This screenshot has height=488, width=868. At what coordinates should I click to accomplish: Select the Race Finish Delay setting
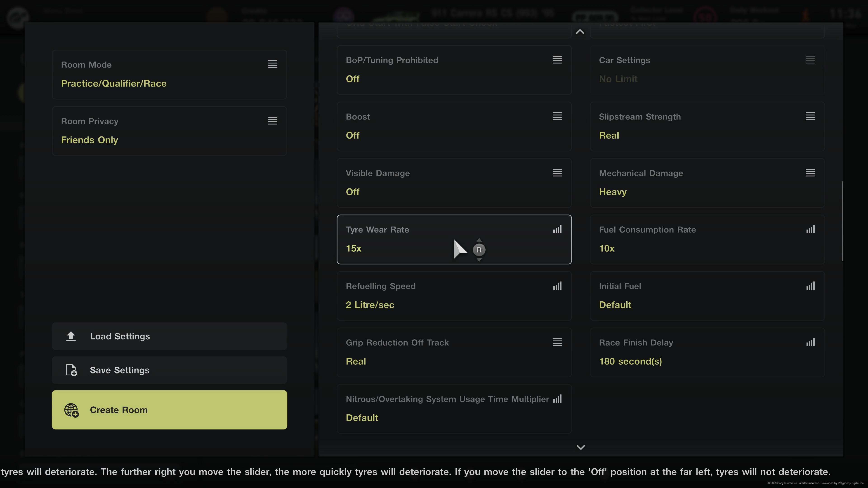pyautogui.click(x=707, y=353)
